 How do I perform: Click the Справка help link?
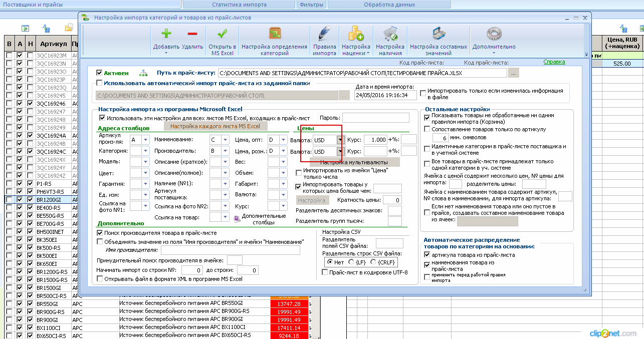pos(554,62)
